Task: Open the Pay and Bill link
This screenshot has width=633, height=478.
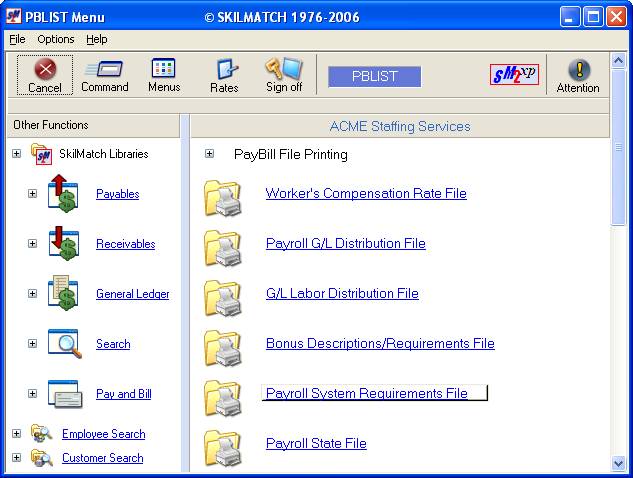Action: (x=124, y=394)
